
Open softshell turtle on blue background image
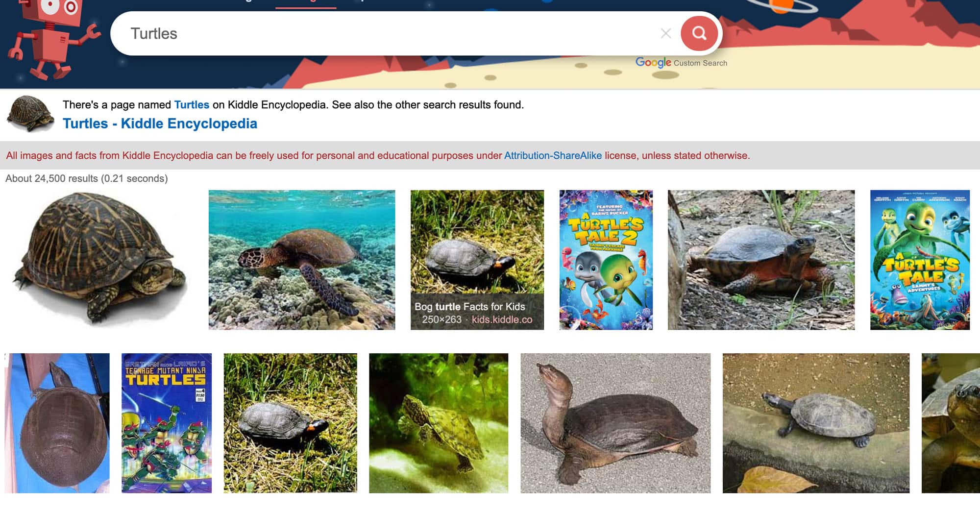pyautogui.click(x=57, y=423)
